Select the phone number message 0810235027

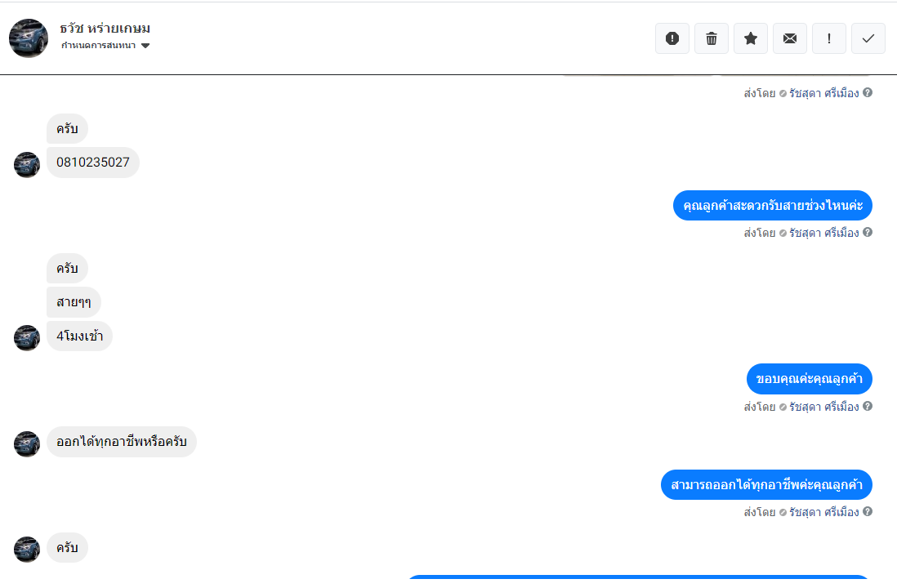[93, 163]
